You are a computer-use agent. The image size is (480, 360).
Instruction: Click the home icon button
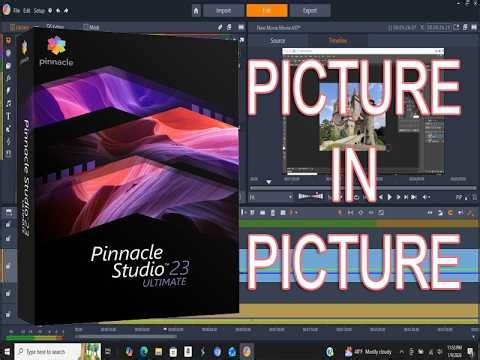tap(196, 11)
